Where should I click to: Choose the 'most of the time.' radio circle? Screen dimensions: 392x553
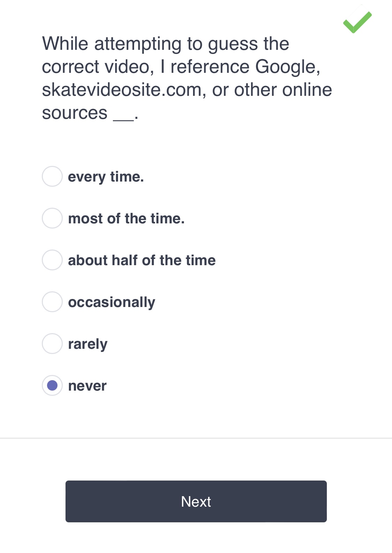coord(52,218)
